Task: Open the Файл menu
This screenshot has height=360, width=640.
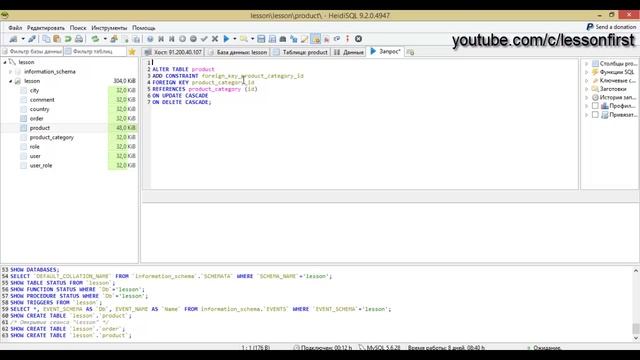Action: tap(15, 28)
